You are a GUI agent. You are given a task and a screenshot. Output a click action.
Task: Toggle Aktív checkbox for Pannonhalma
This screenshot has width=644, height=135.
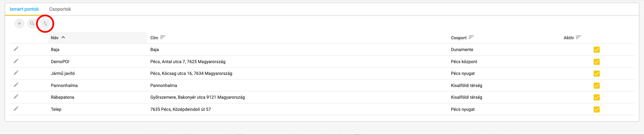pos(596,86)
